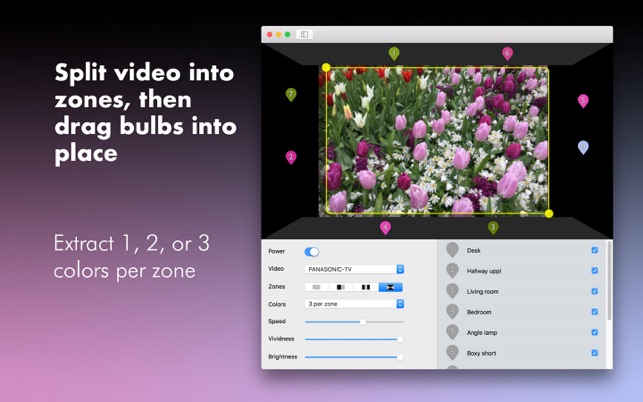The width and height of the screenshot is (643, 402).
Task: Click the gray pin 2 icon beside Hallway uppi
Action: (x=452, y=270)
